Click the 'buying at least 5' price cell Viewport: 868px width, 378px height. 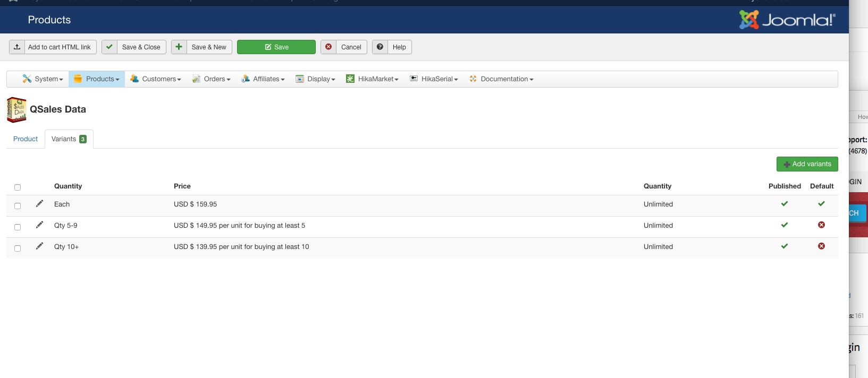click(239, 226)
